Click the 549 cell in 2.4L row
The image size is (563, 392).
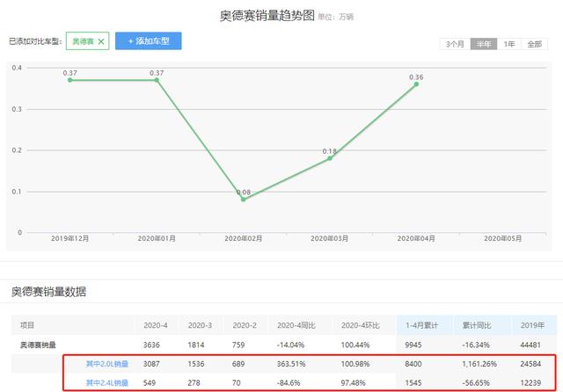pos(150,382)
